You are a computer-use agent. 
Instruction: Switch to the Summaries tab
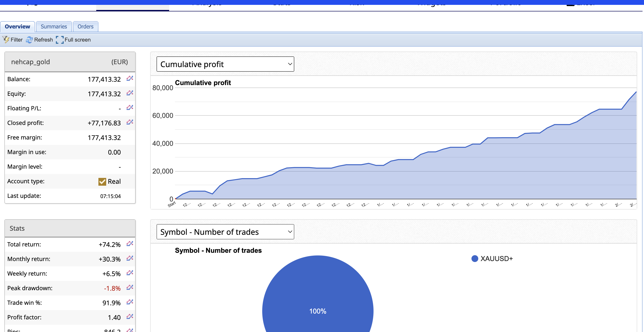pos(54,26)
